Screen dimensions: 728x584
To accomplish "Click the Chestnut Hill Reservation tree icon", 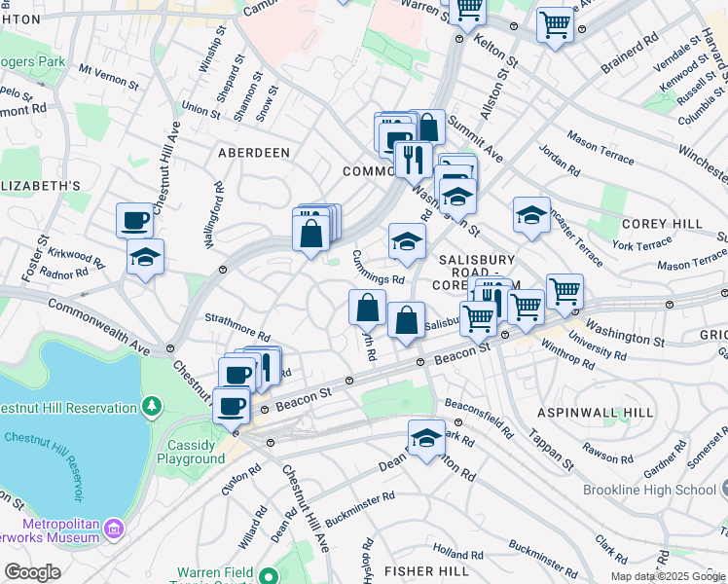I will click(x=151, y=405).
